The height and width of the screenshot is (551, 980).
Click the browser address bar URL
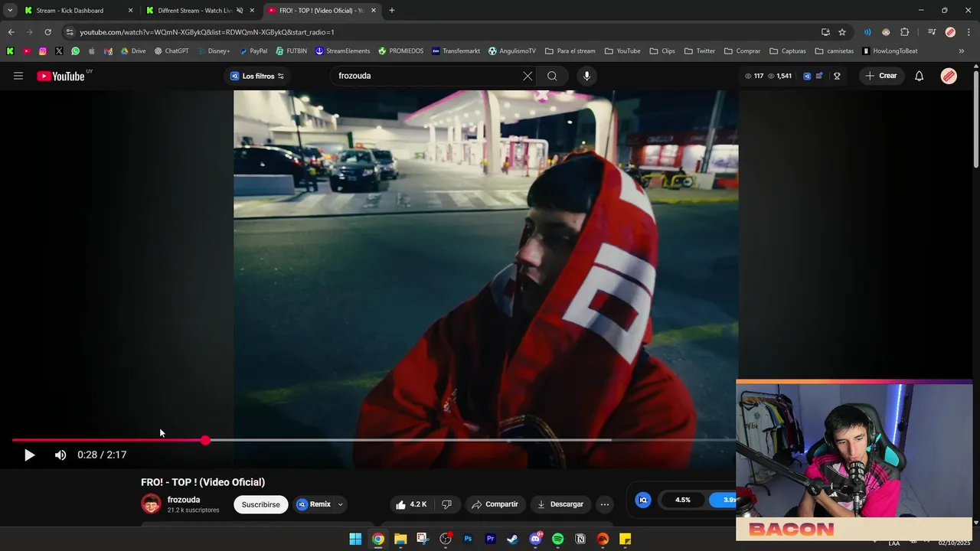point(207,32)
